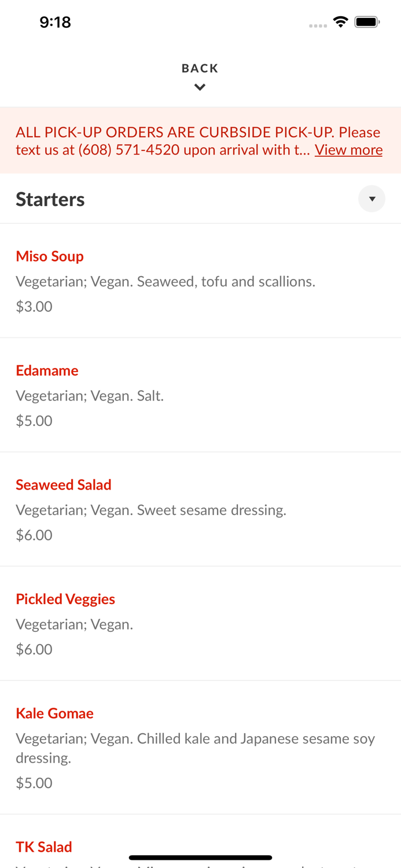
Task: Tap the clock showing 9:18
Action: (x=56, y=22)
